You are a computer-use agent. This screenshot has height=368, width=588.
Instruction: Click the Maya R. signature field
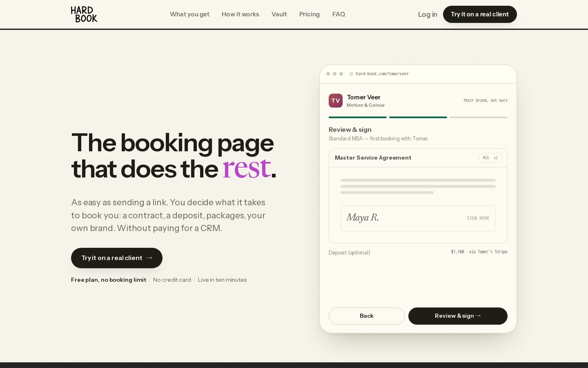(x=418, y=218)
